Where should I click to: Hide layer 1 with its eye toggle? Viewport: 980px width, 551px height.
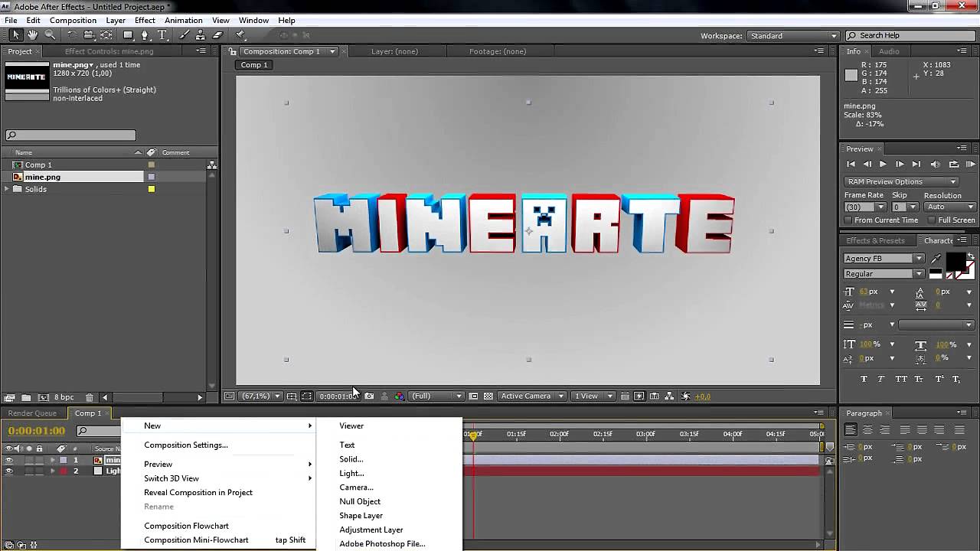(x=9, y=461)
